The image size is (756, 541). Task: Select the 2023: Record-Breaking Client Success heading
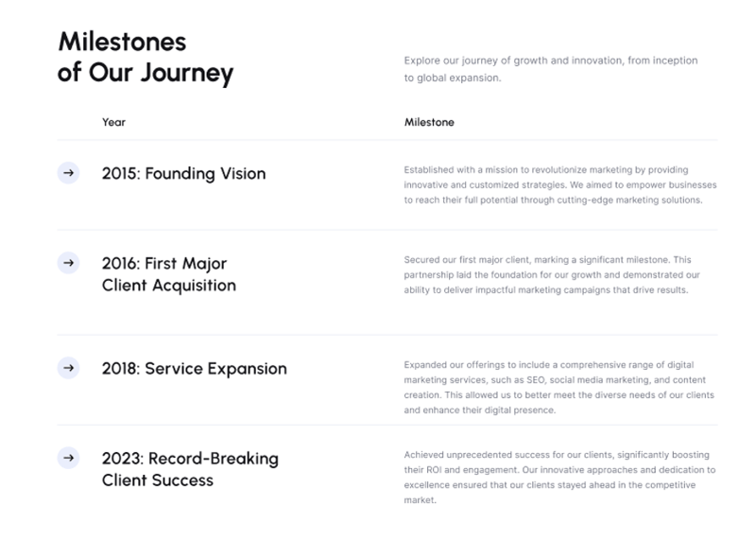(189, 469)
